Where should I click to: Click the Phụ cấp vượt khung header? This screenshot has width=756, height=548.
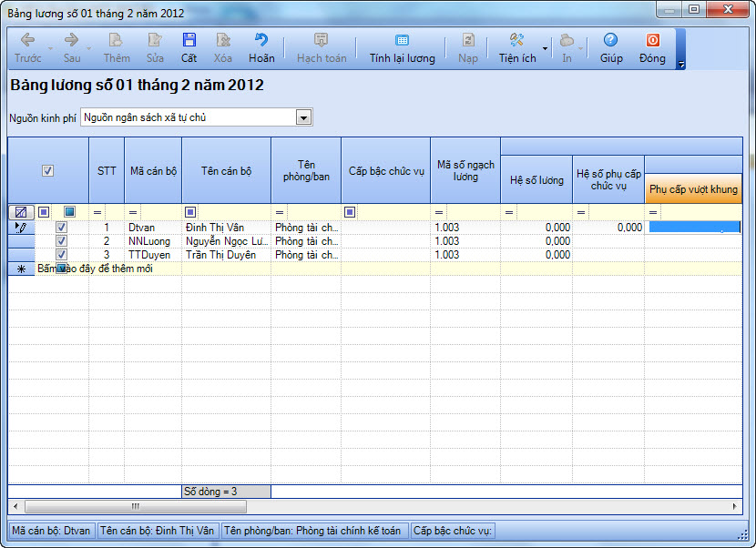tap(693, 188)
